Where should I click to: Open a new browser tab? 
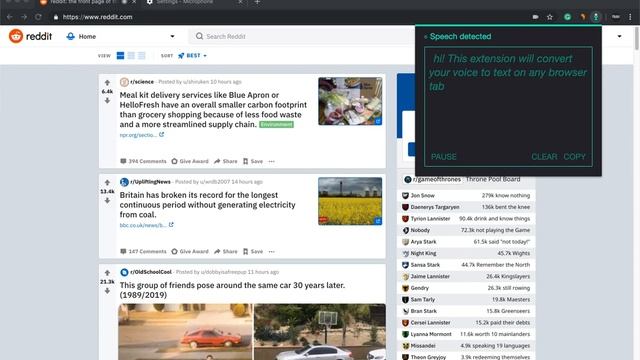(257, 2)
